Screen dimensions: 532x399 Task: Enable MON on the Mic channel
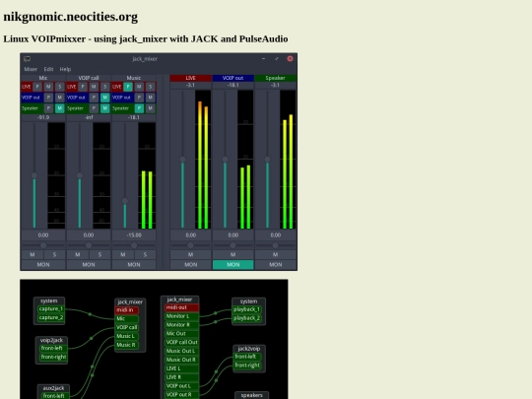pos(43,265)
